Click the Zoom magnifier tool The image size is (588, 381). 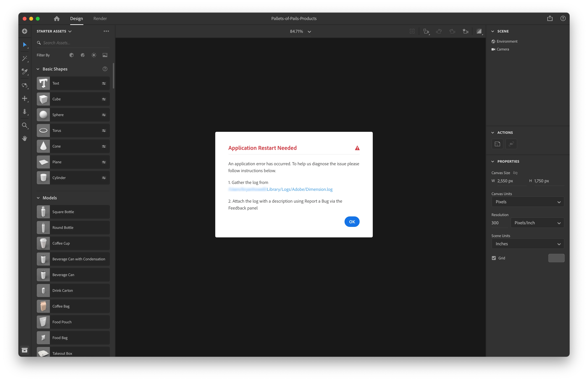click(24, 125)
